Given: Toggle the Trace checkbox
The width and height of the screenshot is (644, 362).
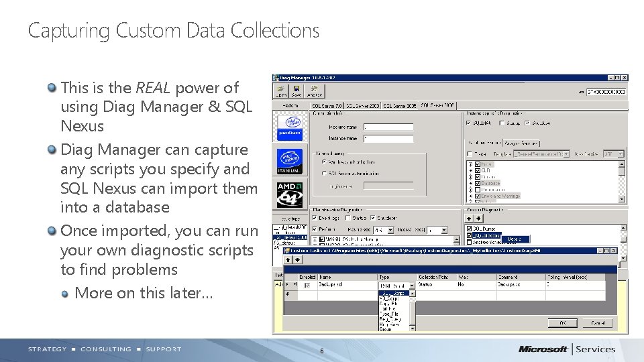Looking at the screenshot, I should [x=470, y=154].
